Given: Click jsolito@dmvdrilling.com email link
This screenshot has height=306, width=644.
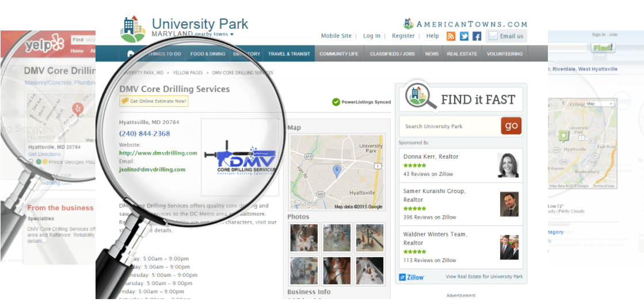Looking at the screenshot, I should point(152,169).
